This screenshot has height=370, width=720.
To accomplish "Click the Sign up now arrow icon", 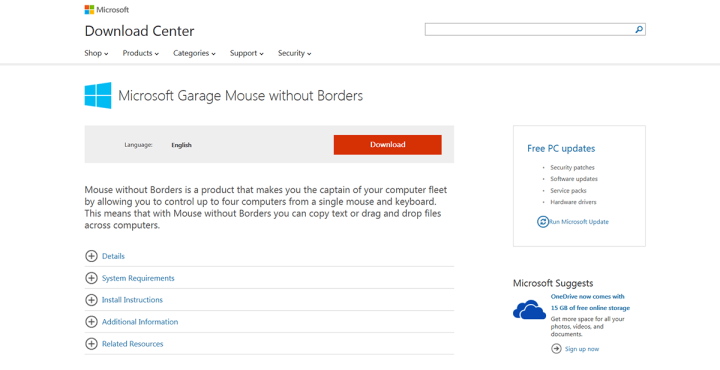I will 556,349.
